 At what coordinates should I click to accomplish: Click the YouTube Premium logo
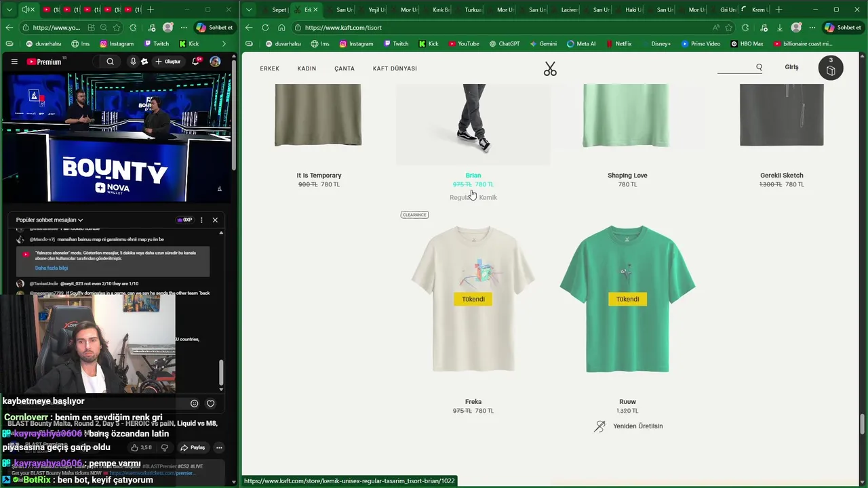pyautogui.click(x=45, y=62)
